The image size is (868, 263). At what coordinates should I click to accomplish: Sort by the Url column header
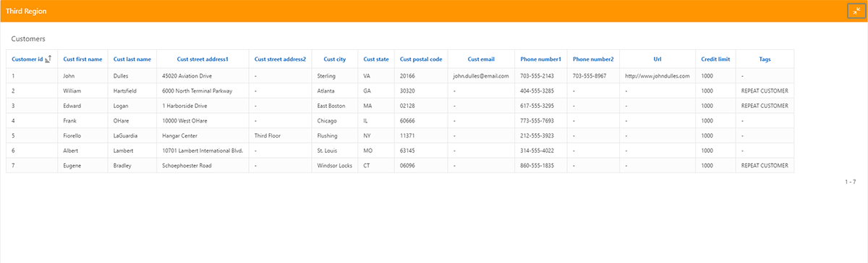coord(658,59)
